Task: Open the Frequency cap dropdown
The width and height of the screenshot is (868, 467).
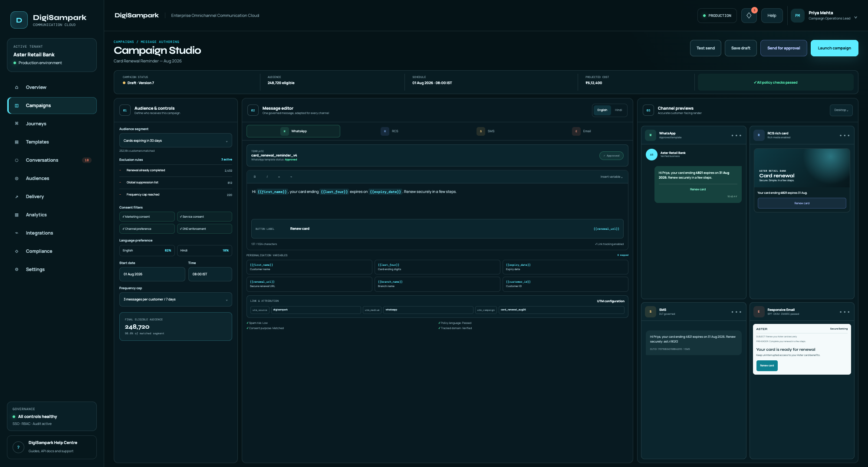Action: (x=176, y=300)
